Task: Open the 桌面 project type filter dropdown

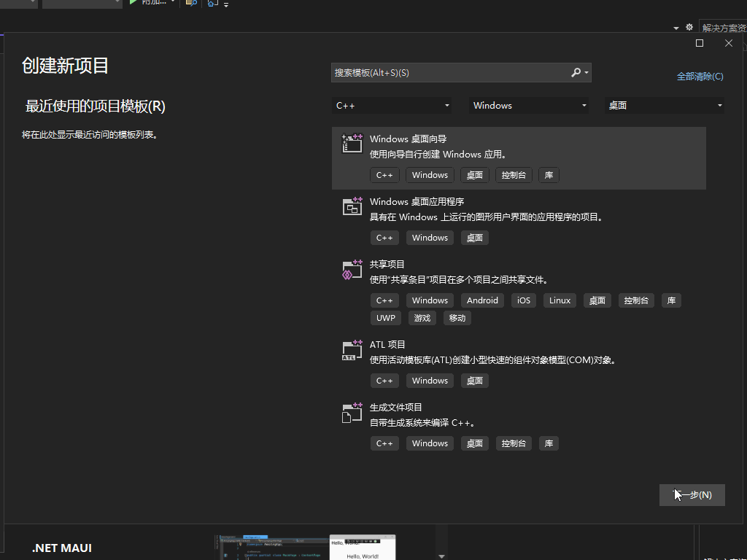Action: pyautogui.click(x=664, y=105)
